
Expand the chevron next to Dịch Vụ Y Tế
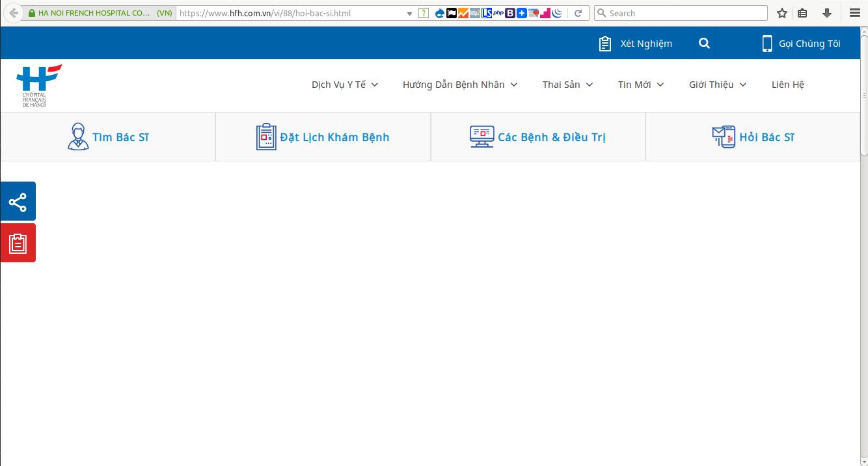[375, 85]
